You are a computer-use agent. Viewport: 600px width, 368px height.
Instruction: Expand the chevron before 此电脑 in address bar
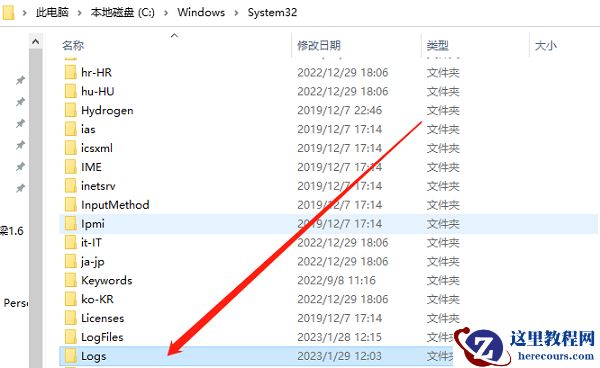tap(24, 13)
